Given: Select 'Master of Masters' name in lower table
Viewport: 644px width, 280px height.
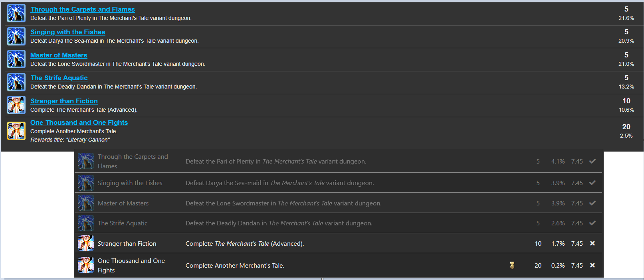Looking at the screenshot, I should [x=123, y=203].
